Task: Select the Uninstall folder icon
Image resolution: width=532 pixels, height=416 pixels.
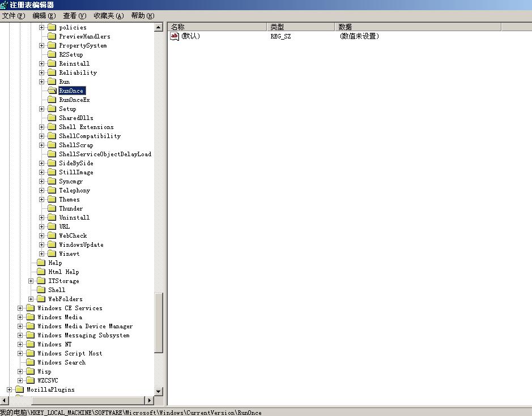Action: pos(52,217)
